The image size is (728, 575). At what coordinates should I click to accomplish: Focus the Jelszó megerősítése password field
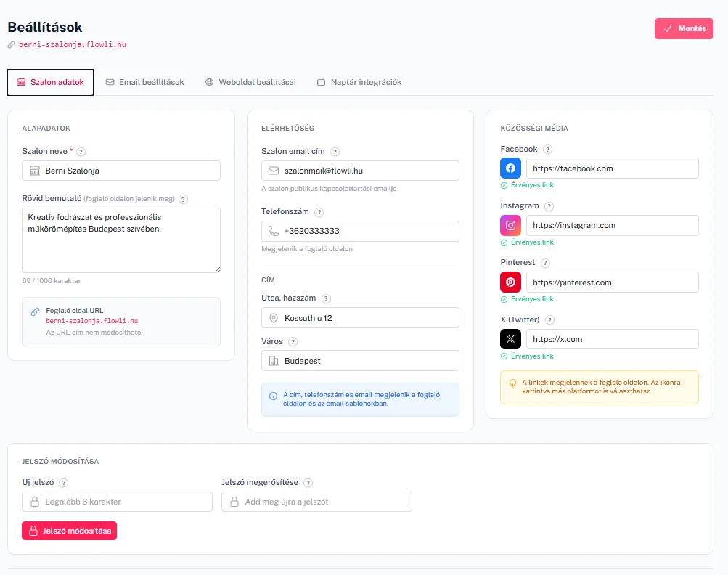point(316,502)
